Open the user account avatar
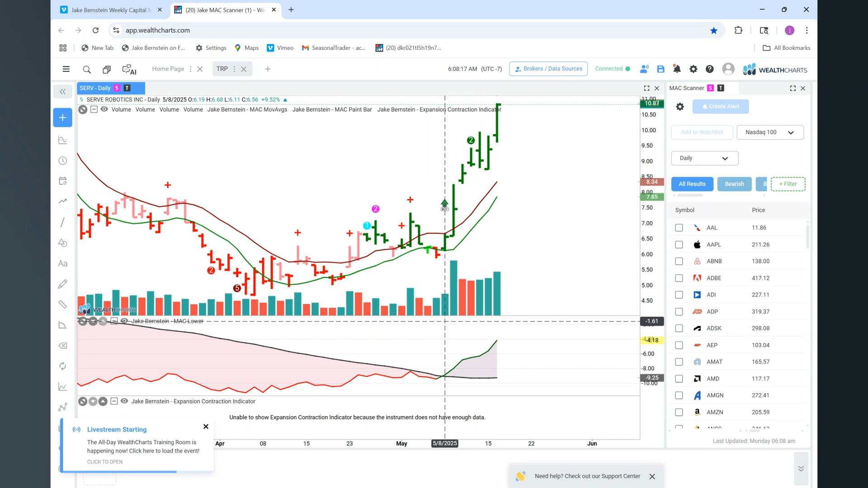868x488 pixels. [728, 69]
